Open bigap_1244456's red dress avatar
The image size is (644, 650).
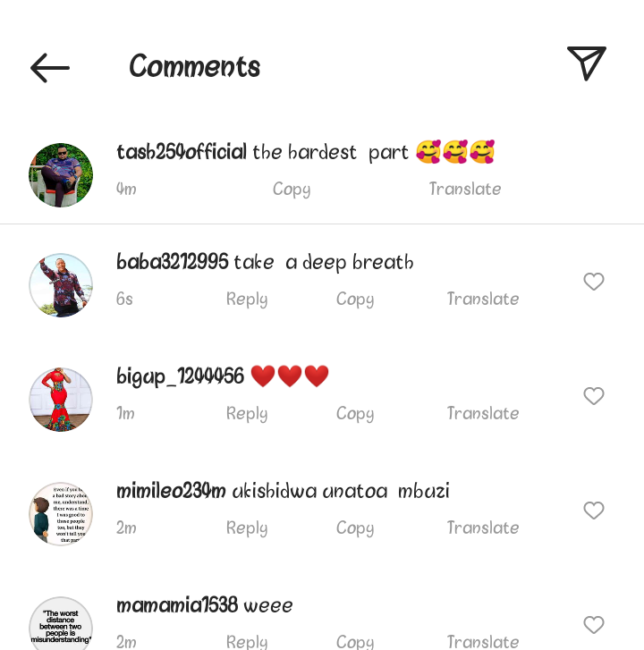pyautogui.click(x=61, y=400)
